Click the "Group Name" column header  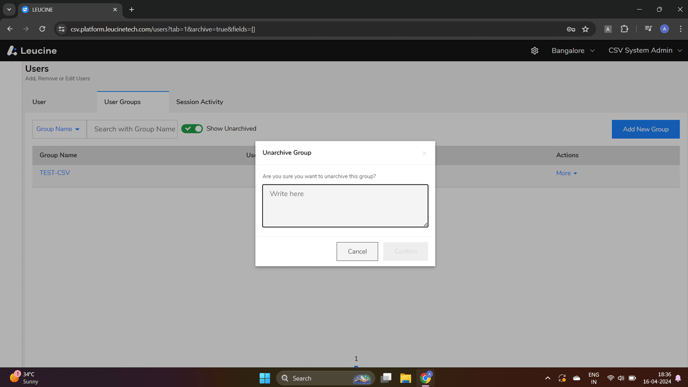[58, 155]
